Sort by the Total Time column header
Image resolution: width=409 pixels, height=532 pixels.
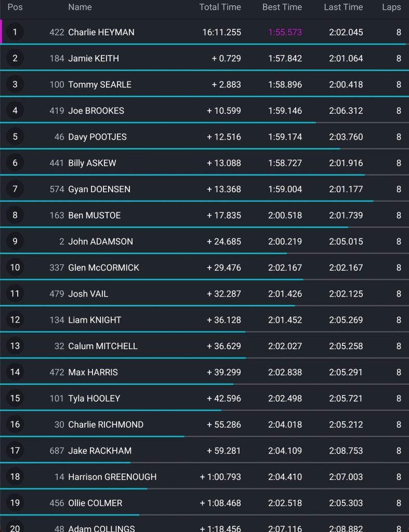(x=220, y=7)
